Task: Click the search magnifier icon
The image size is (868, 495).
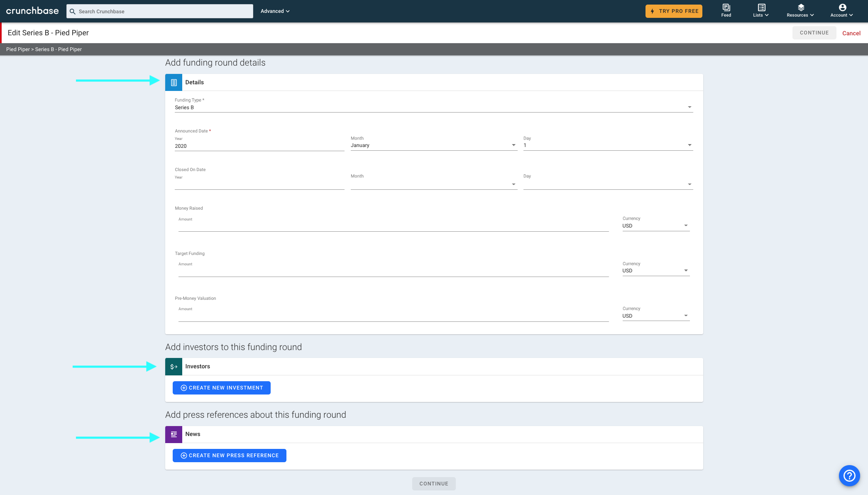Action: [73, 11]
